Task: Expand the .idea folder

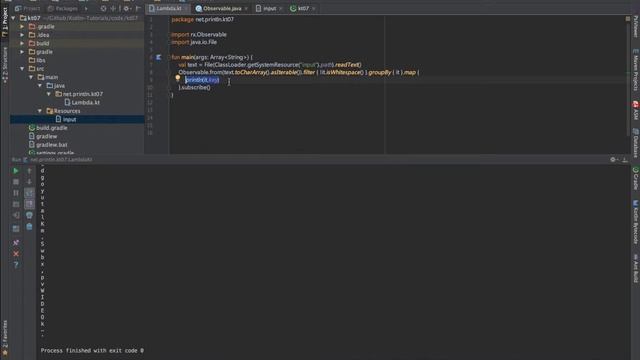Action: pyautogui.click(x=22, y=35)
